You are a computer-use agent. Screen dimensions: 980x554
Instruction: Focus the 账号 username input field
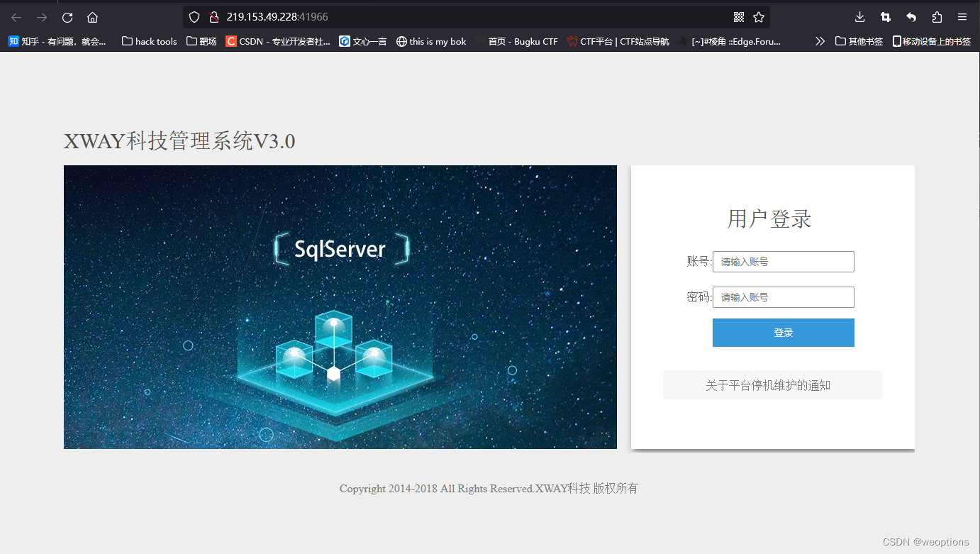(784, 262)
